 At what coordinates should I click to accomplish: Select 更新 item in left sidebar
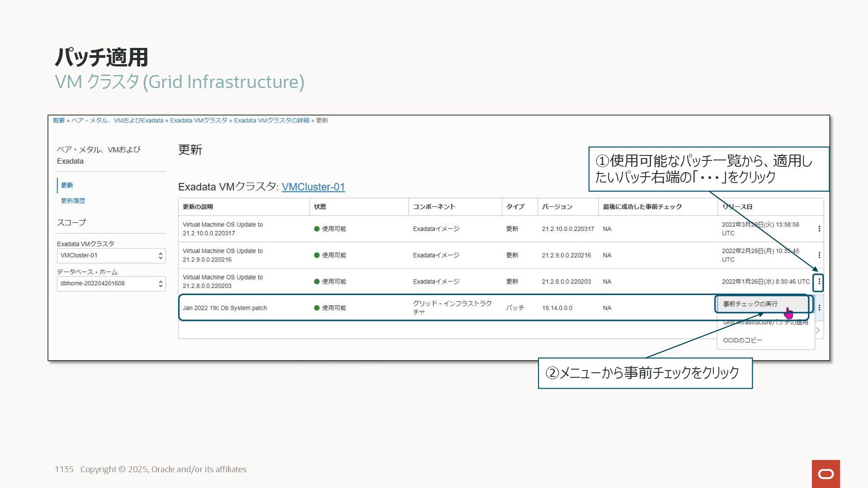coord(67,185)
